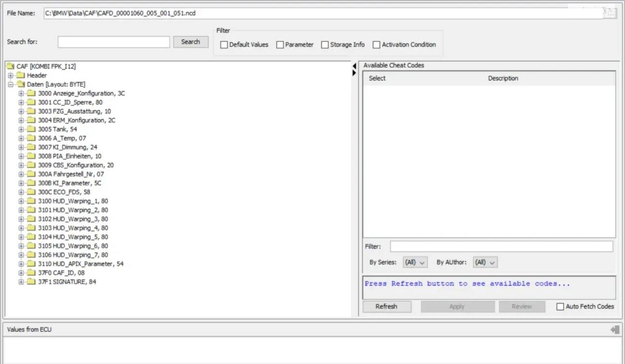The height and width of the screenshot is (364, 625).
Task: Click the cheat codes Filter text field
Action: pyautogui.click(x=501, y=246)
